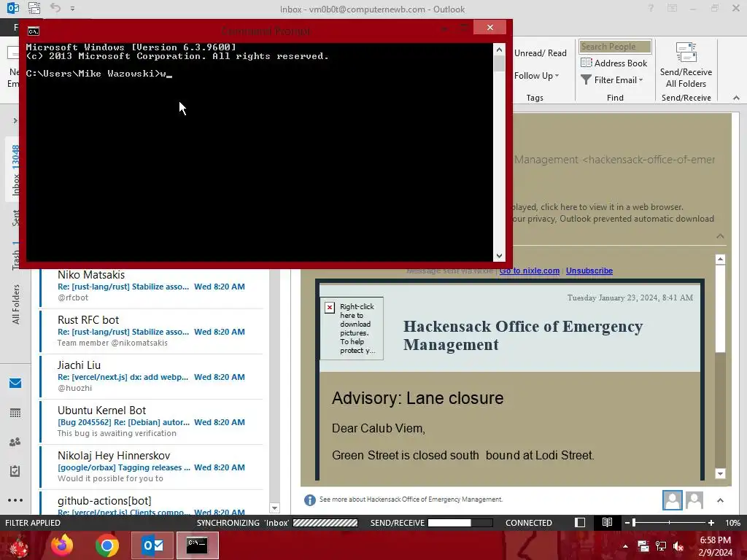This screenshot has height=560, width=747.
Task: Open Ubuntu Kernel Bot email
Action: coord(152,421)
